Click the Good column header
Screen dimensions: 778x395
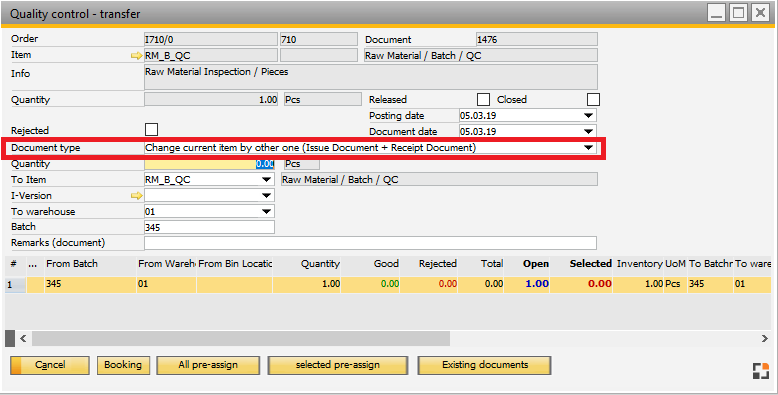371,264
